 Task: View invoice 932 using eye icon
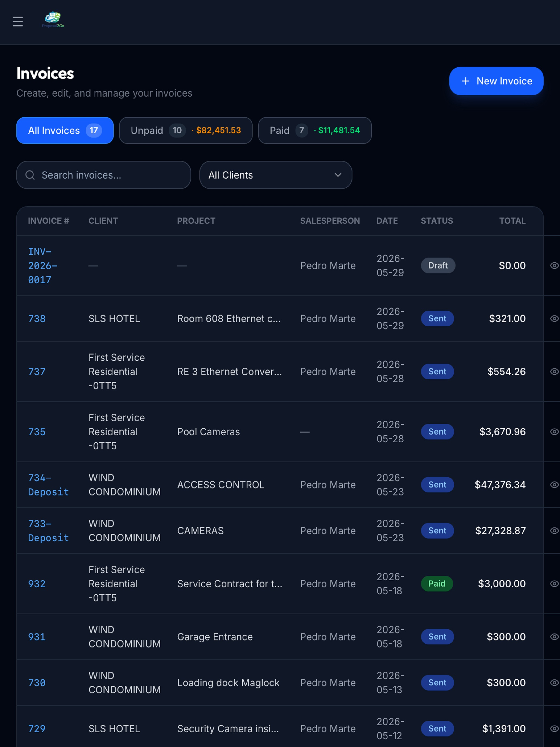(x=554, y=584)
